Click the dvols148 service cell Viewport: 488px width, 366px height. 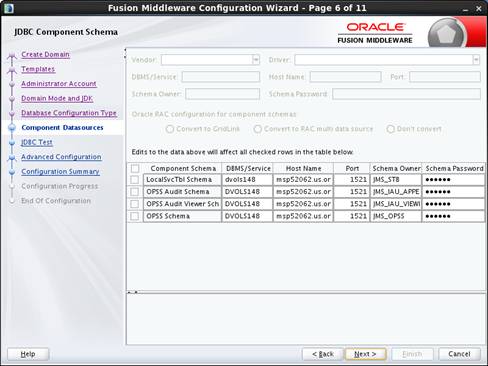(x=247, y=180)
